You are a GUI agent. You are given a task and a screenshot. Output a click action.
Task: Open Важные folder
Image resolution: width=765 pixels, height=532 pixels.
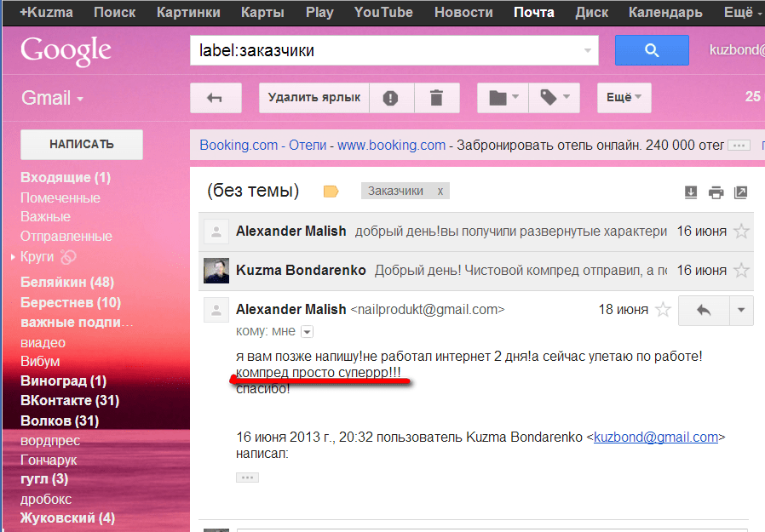click(x=45, y=216)
